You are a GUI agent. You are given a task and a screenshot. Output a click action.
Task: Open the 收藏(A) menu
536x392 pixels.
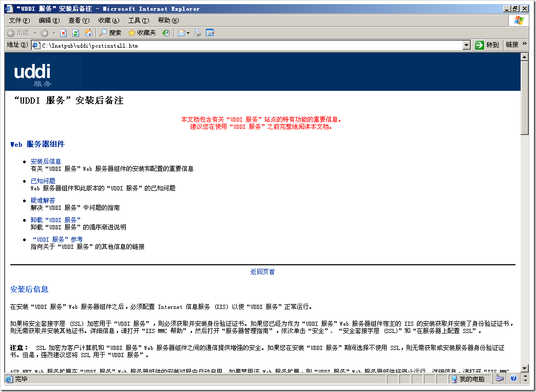click(109, 21)
